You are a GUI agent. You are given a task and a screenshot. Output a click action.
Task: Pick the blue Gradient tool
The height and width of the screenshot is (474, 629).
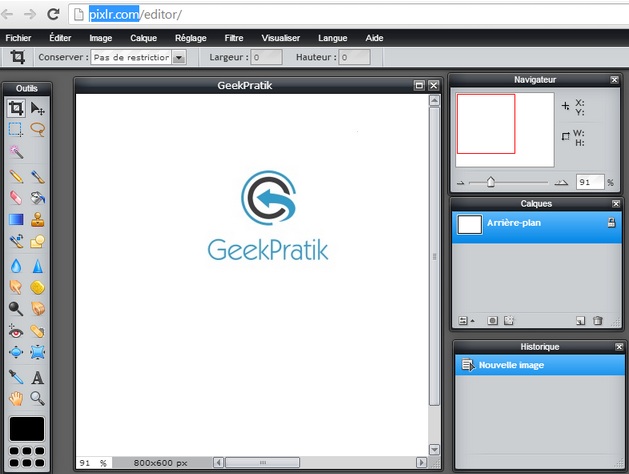tap(16, 219)
